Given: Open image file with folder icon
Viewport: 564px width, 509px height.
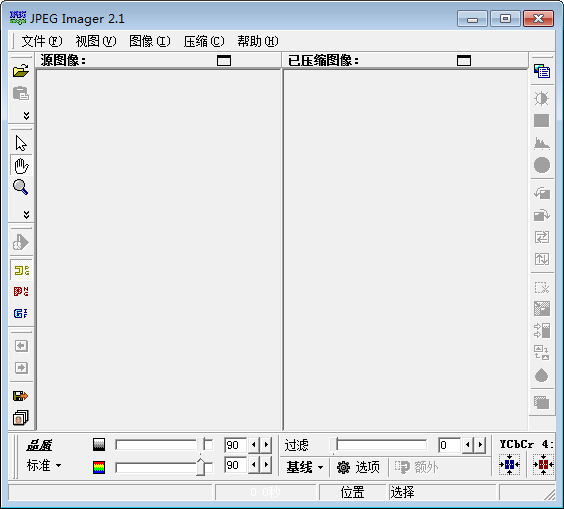Looking at the screenshot, I should [x=21, y=71].
